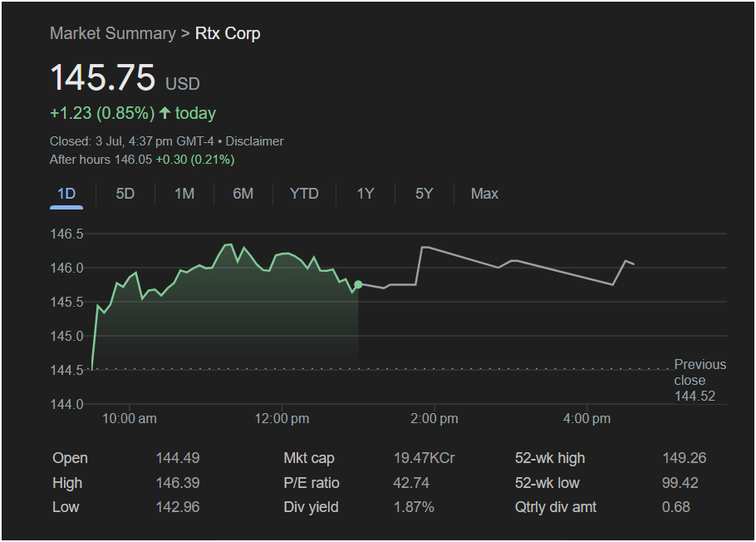The width and height of the screenshot is (756, 542).
Task: Click the Market Summary breadcrumb link
Action: tap(113, 33)
